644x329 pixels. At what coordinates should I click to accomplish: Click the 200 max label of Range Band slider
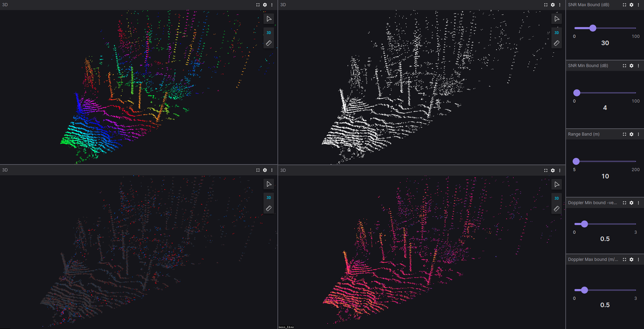(x=636, y=169)
